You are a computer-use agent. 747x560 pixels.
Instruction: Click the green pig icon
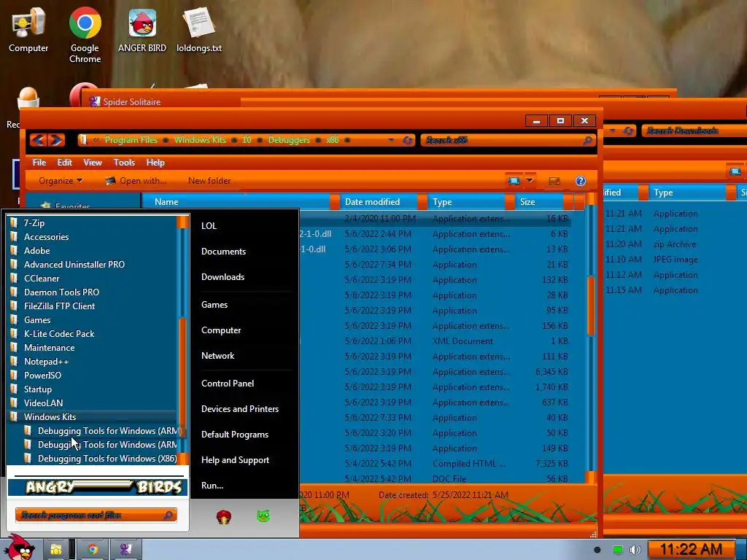(x=263, y=516)
